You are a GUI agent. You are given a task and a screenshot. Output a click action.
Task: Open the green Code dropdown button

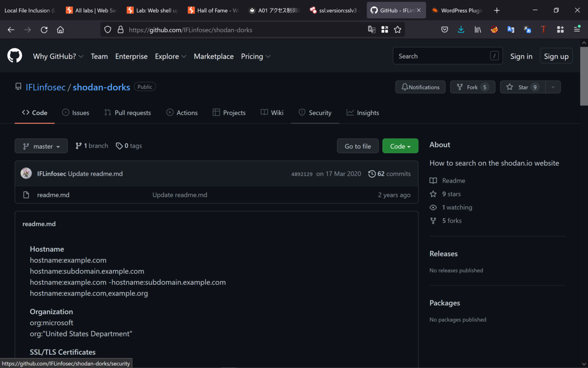tap(400, 146)
